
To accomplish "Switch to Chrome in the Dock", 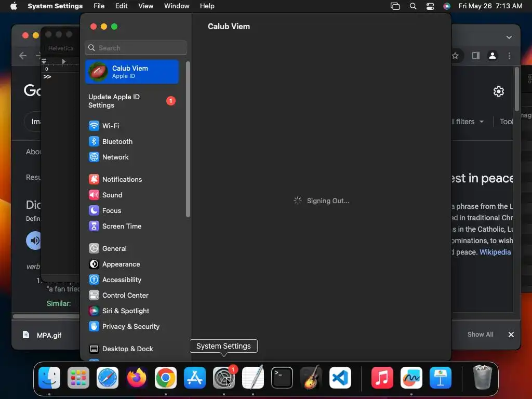I will [166, 378].
